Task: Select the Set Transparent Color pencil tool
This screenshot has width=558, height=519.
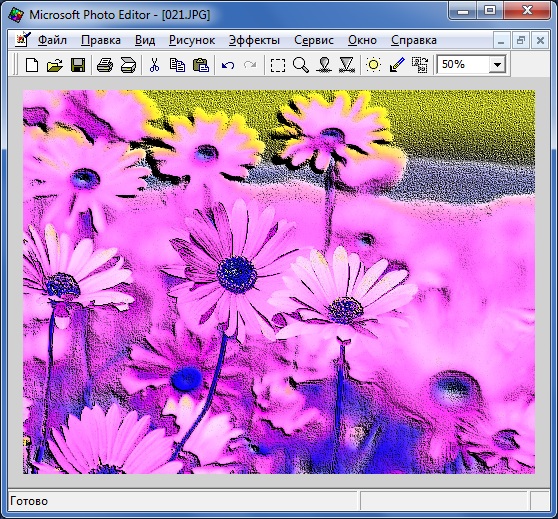Action: [397, 65]
